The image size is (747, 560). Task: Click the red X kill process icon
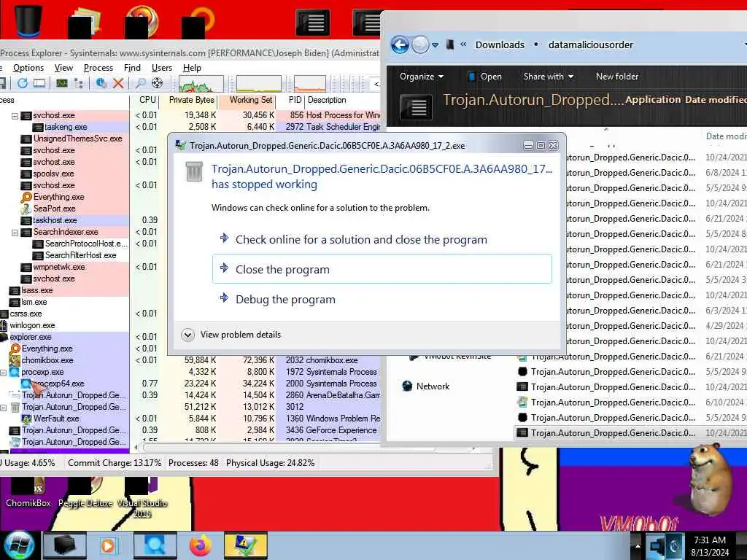click(x=119, y=83)
